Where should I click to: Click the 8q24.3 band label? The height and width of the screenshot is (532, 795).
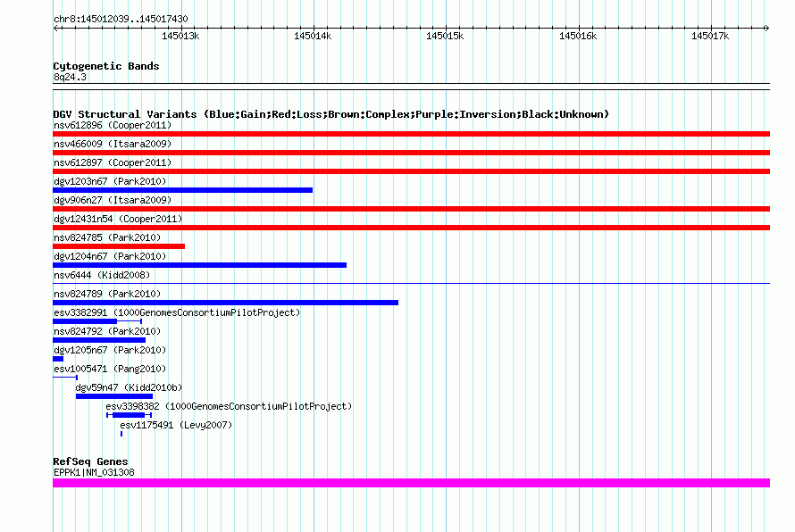pos(70,77)
